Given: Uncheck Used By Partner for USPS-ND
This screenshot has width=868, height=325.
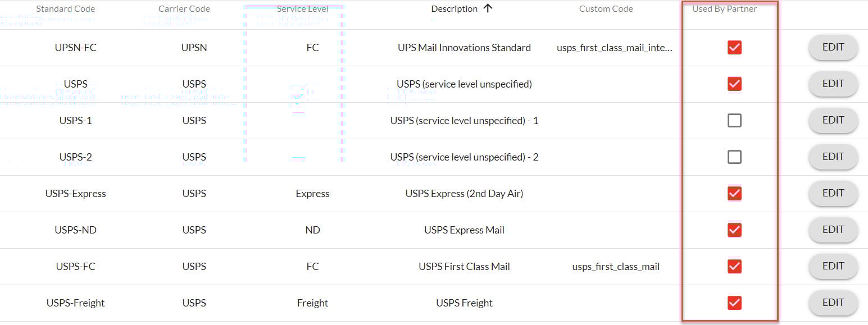Looking at the screenshot, I should click(x=734, y=230).
